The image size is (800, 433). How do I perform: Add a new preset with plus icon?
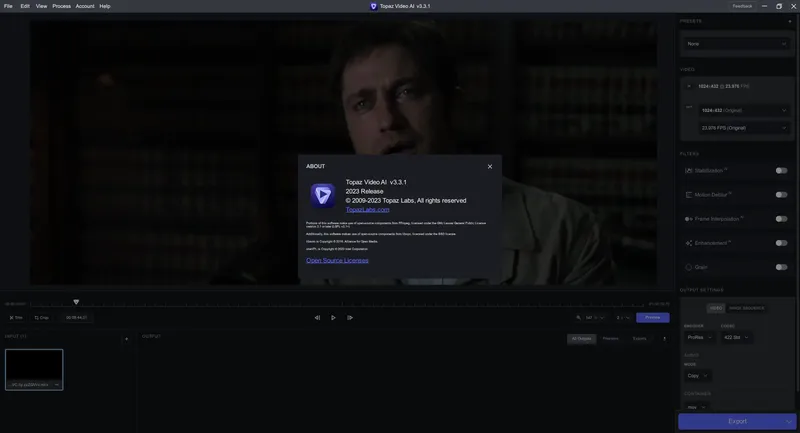point(790,21)
